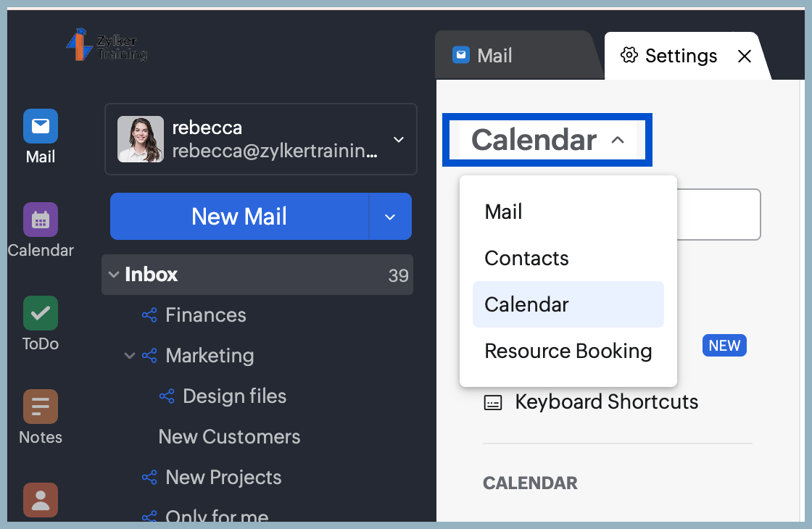Click the CALENDAR section heading
The image size is (812, 529).
click(530, 483)
